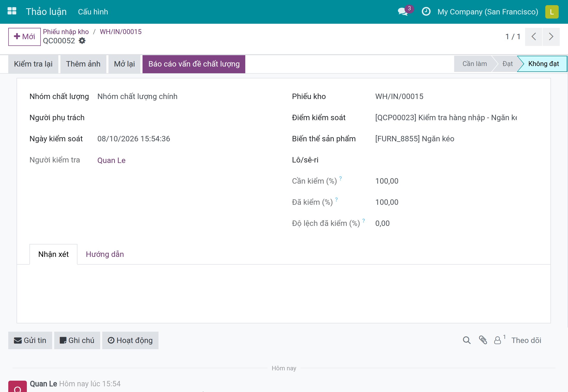
Task: Open help tooltip for Độ lệch đã kiểm (%)
Action: 364,221
